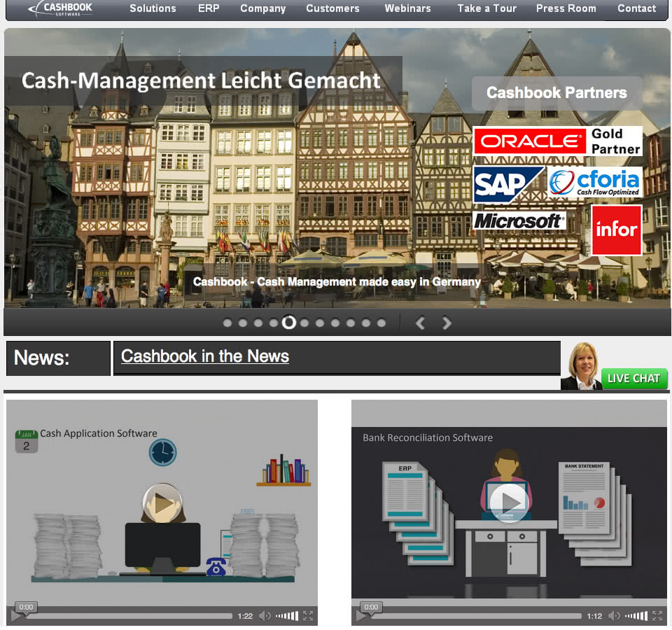This screenshot has height=630, width=672.
Task: Click the 'Cash Application Software' video title
Action: point(99,433)
